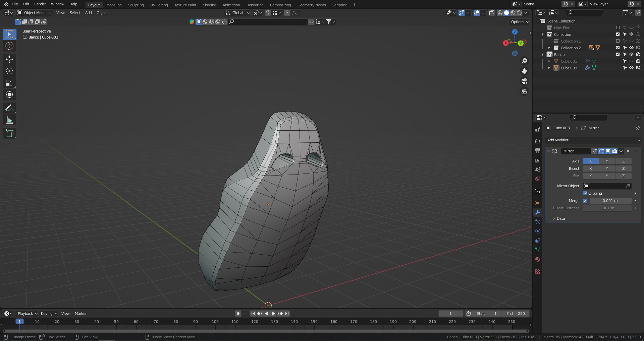This screenshot has width=644, height=341.
Task: Disable the Clipping checkbox
Action: click(x=585, y=193)
